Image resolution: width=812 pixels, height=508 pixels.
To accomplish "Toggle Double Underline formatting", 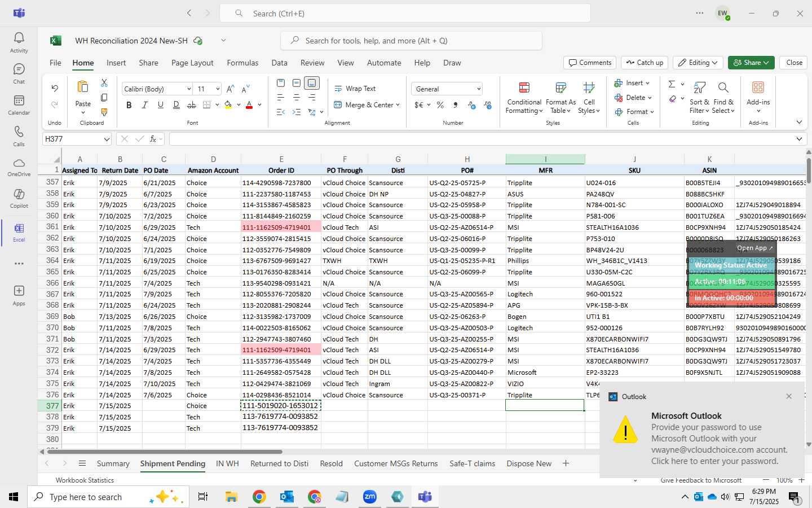I will (176, 105).
